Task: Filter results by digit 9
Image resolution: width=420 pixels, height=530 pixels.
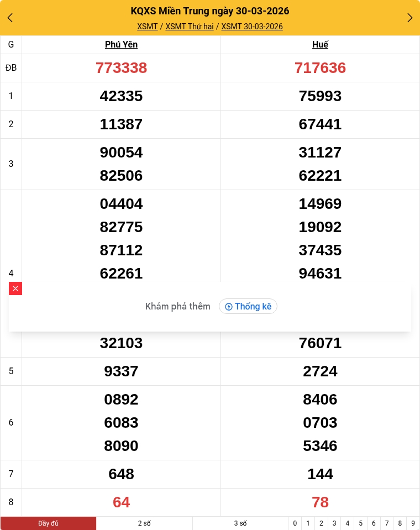Action: tap(413, 523)
